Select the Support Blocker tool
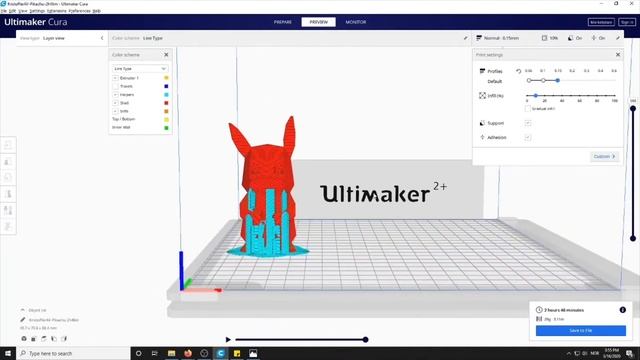 click(x=8, y=227)
